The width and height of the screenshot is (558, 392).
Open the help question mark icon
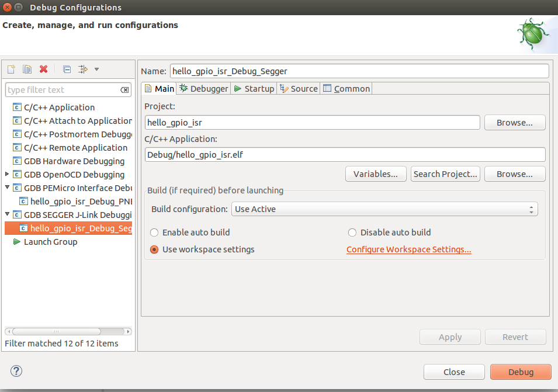point(16,371)
